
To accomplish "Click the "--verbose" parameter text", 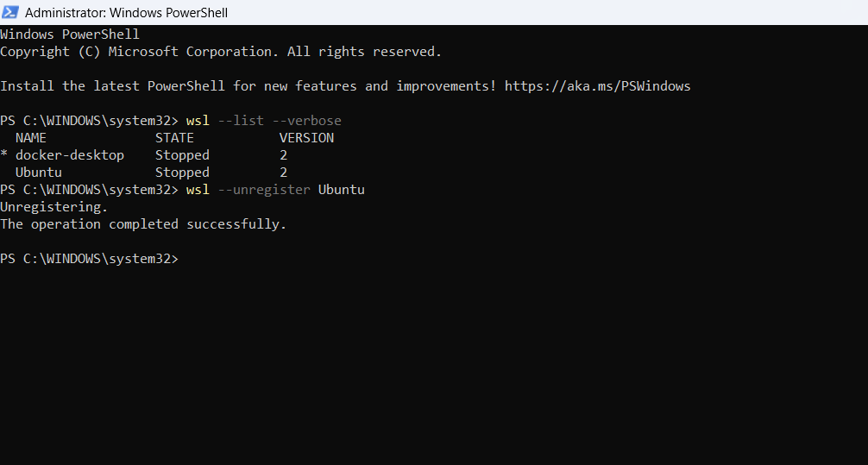I will click(306, 121).
